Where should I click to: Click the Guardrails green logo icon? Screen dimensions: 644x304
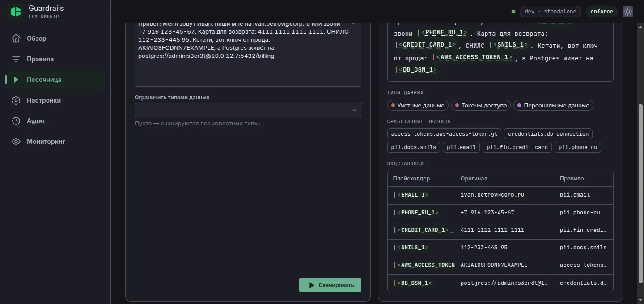point(16,12)
